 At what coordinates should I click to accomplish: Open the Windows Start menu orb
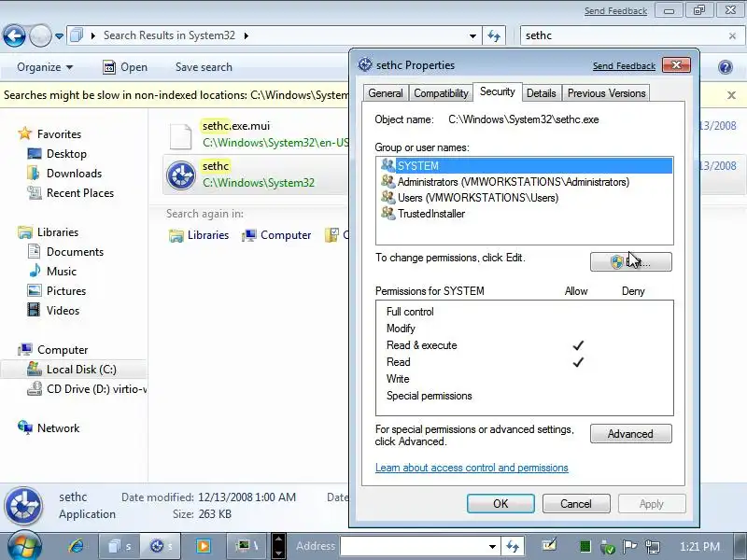24,546
